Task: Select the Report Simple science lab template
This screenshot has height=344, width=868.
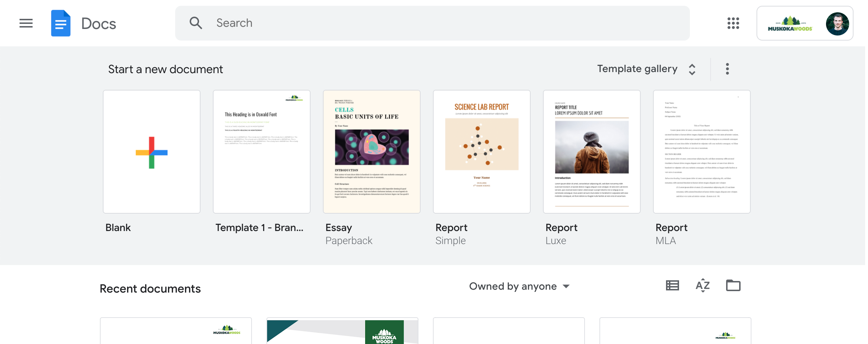Action: tap(482, 152)
